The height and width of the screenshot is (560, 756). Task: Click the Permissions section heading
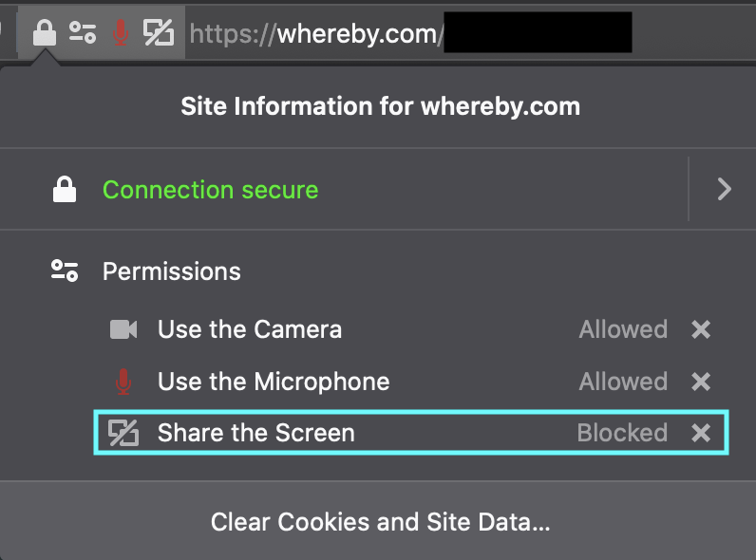172,271
